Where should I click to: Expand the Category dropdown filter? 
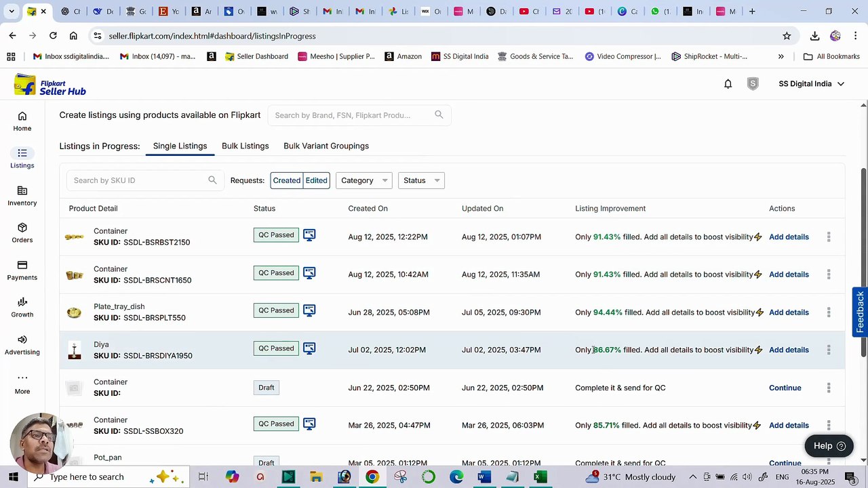[364, 180]
